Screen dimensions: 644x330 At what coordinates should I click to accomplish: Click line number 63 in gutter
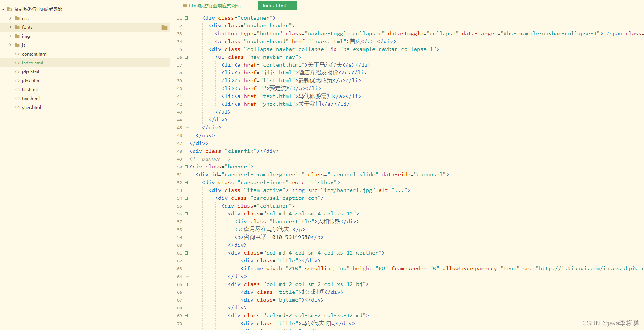point(180,269)
